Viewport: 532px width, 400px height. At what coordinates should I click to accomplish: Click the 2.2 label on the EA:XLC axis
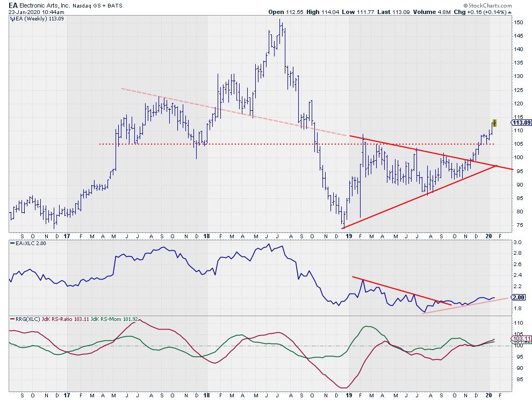pyautogui.click(x=517, y=287)
